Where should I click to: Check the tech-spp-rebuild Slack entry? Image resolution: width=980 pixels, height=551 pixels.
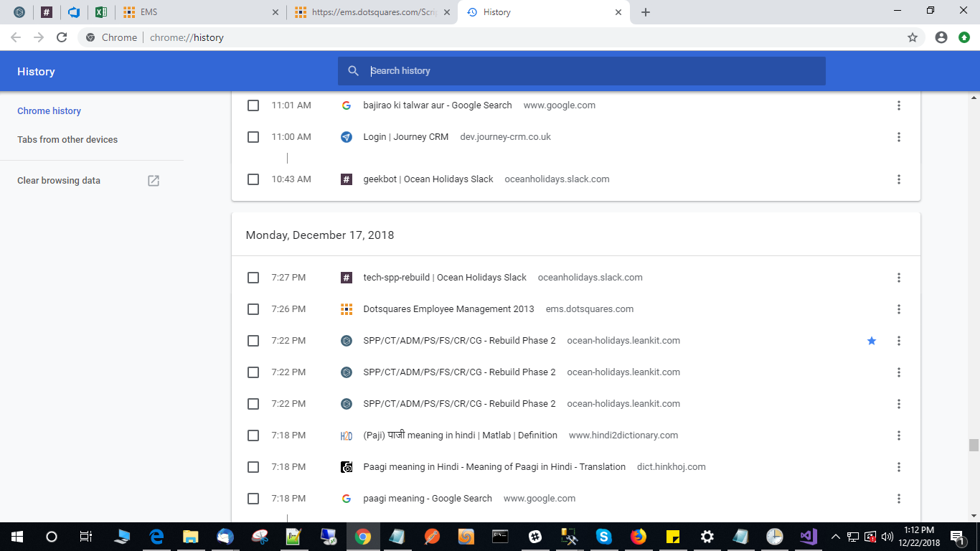point(253,278)
